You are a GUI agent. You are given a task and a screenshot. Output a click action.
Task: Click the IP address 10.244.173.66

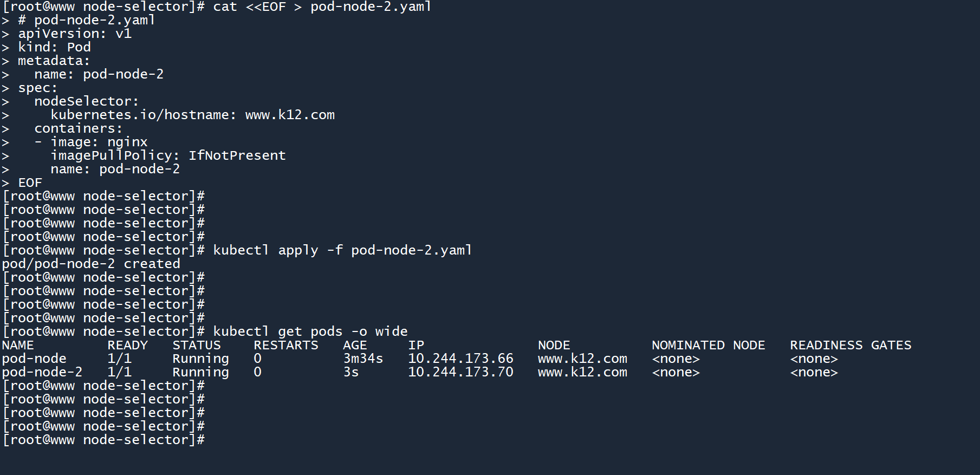pyautogui.click(x=460, y=359)
